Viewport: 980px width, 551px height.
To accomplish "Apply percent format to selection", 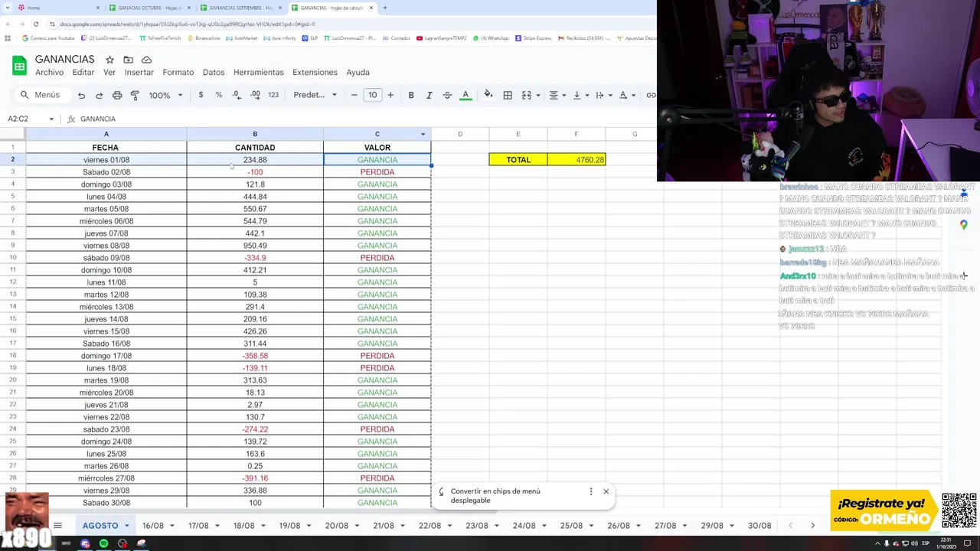I will tap(219, 95).
